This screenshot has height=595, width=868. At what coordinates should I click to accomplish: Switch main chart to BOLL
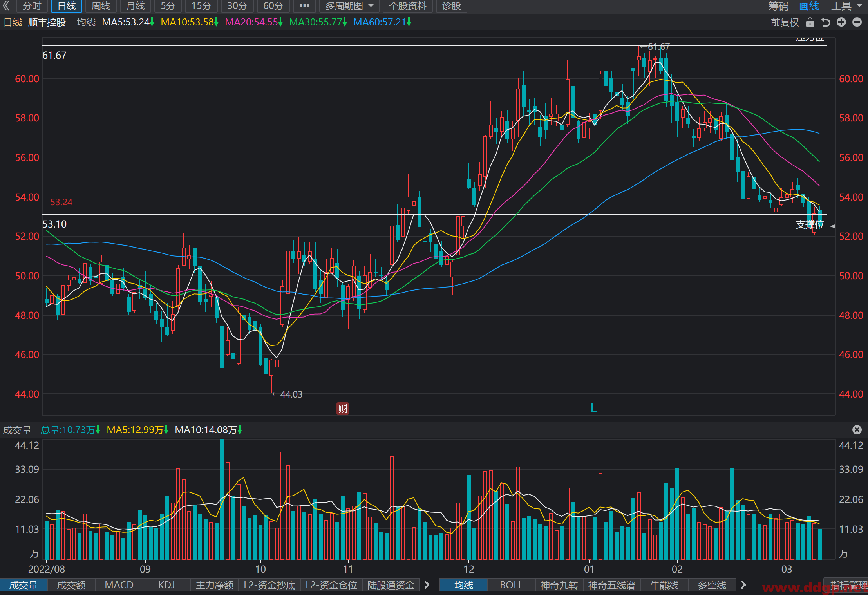pos(512,585)
